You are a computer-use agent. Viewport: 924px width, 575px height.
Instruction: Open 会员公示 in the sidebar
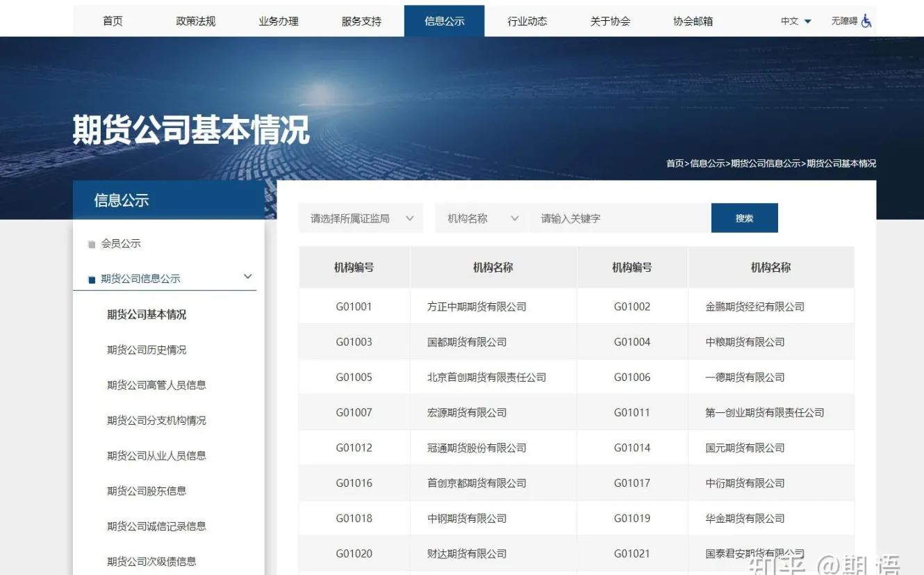click(121, 243)
